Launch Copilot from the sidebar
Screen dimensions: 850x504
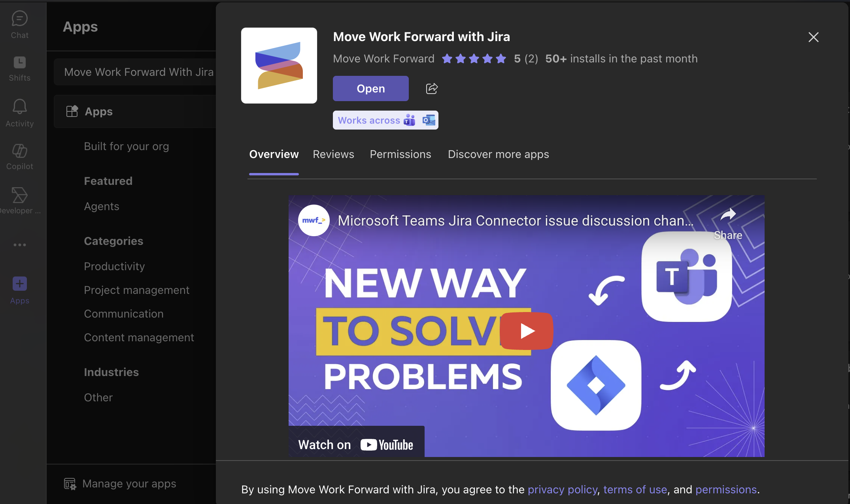(x=19, y=156)
